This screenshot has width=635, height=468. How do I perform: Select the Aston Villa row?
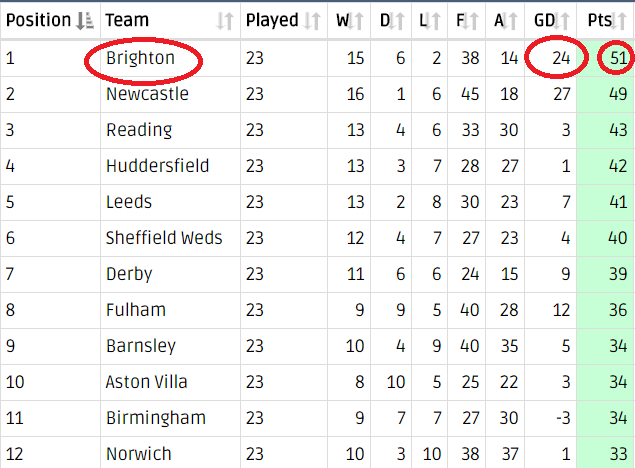coord(318,382)
